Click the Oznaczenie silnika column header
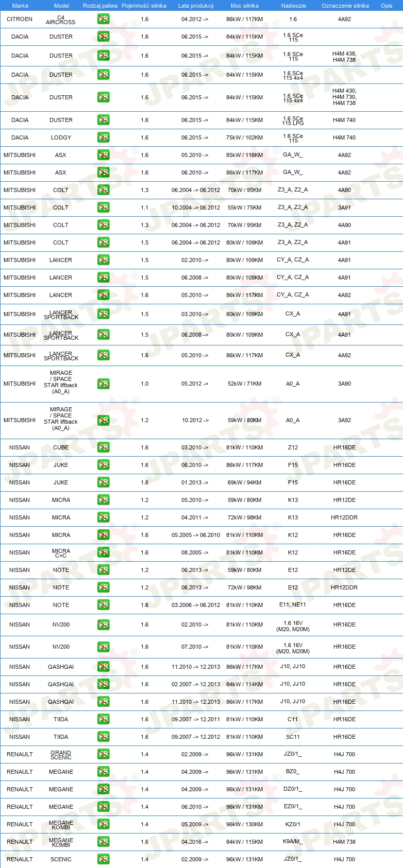The height and width of the screenshot is (868, 403). tap(345, 6)
